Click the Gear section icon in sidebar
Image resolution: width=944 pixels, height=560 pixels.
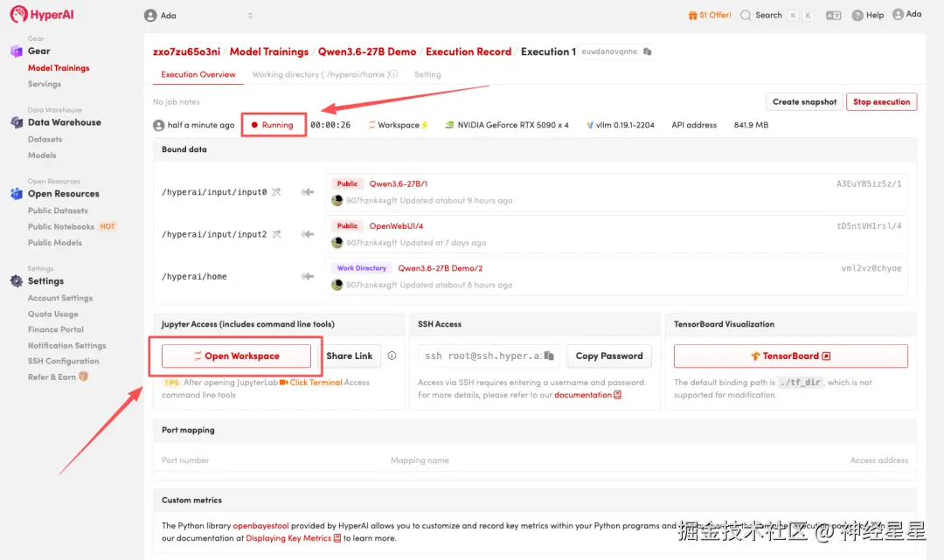click(17, 52)
